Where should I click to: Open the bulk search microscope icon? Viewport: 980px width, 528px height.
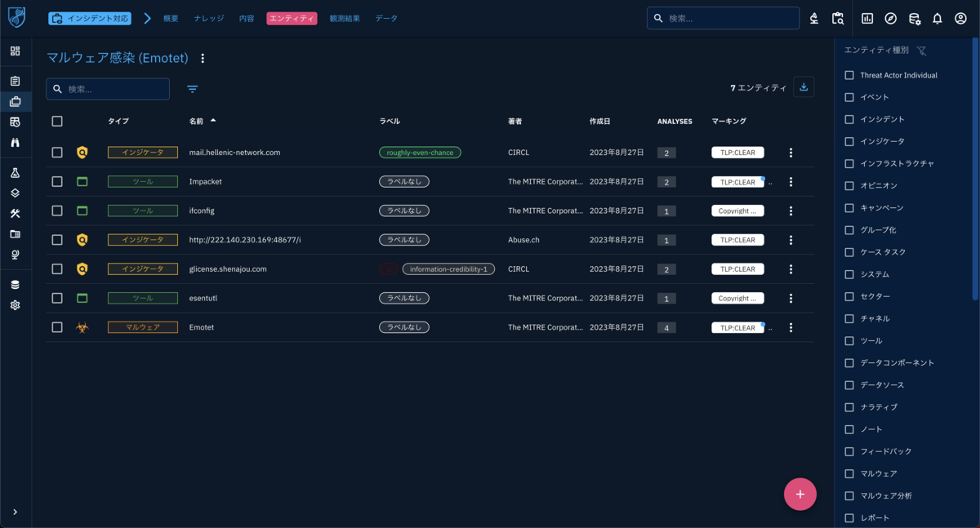click(814, 18)
